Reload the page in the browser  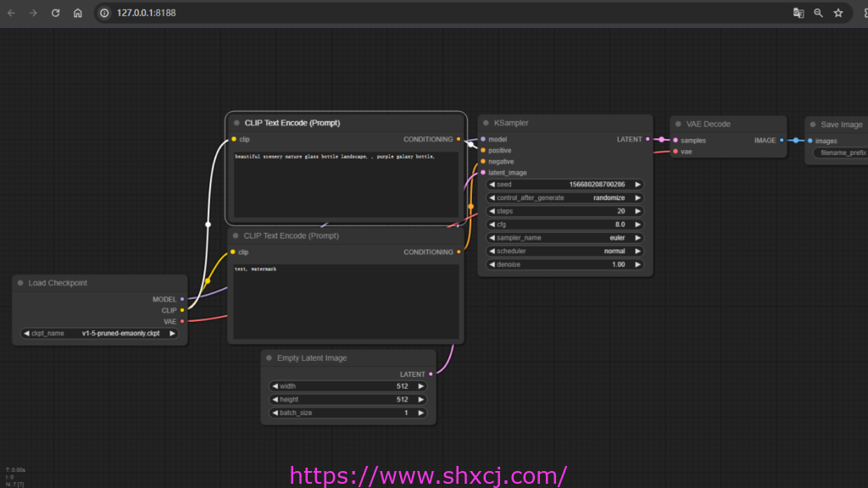[x=55, y=13]
